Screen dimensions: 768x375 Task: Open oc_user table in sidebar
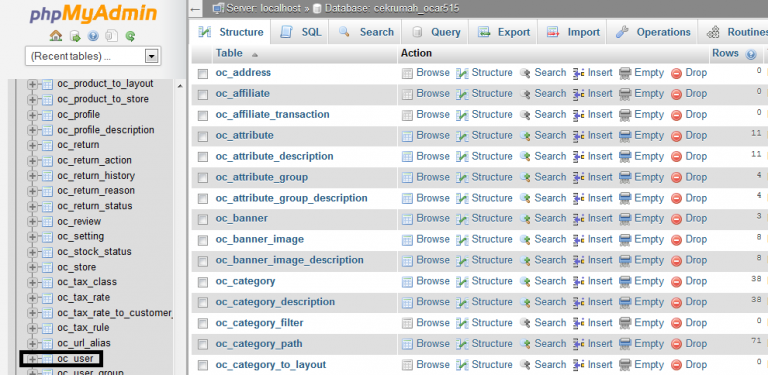(x=75, y=359)
